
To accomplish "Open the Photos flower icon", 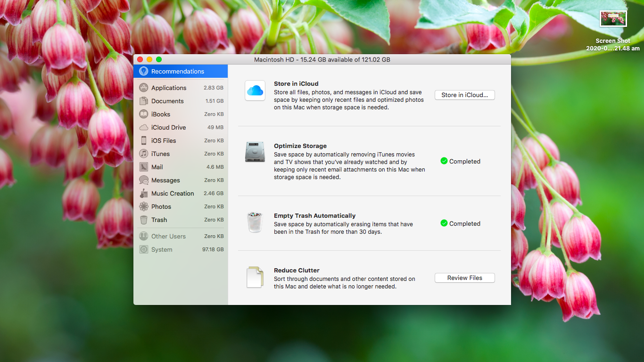I will (x=144, y=206).
